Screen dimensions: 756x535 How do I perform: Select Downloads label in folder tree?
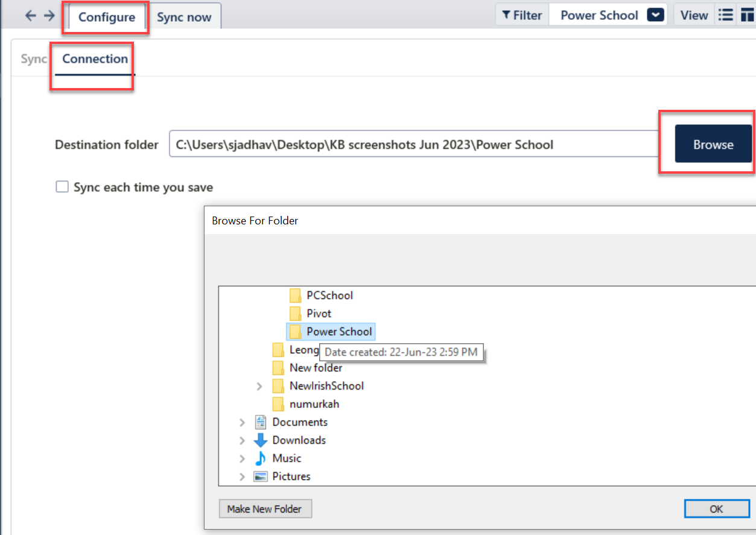pyautogui.click(x=299, y=440)
